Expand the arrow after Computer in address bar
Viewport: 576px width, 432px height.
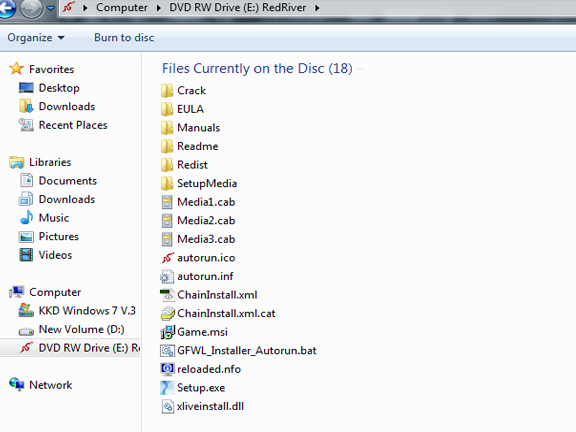pos(159,8)
